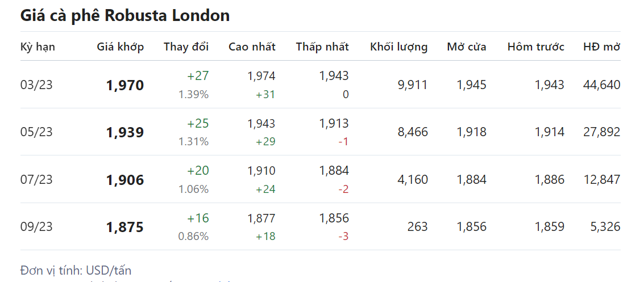Click the +20 change value
This screenshot has height=282, width=644.
click(198, 171)
